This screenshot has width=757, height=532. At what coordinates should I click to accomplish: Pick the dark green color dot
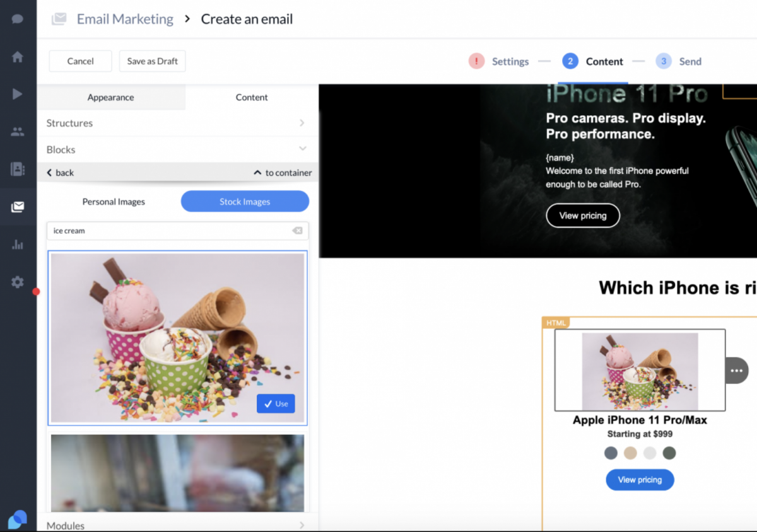(x=669, y=453)
